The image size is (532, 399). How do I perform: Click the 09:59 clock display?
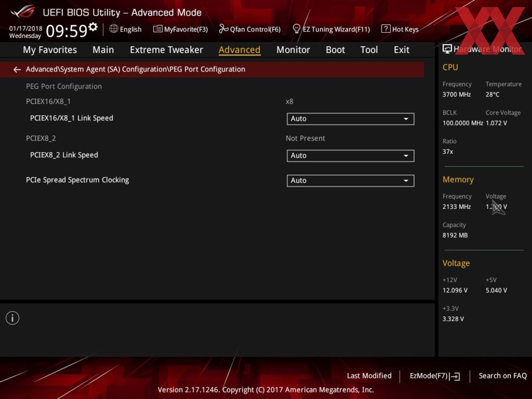coord(66,31)
